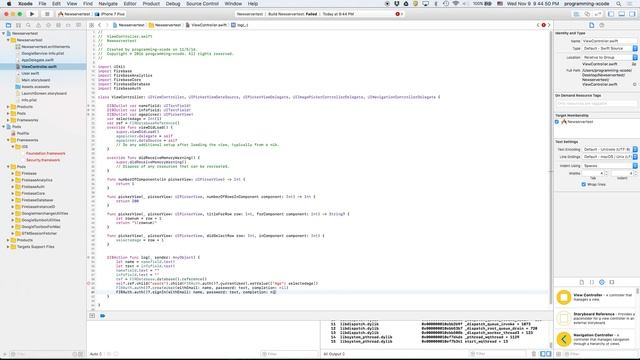The width and height of the screenshot is (640, 360).
Task: Open the Media library icon
Action: (x=612, y=282)
